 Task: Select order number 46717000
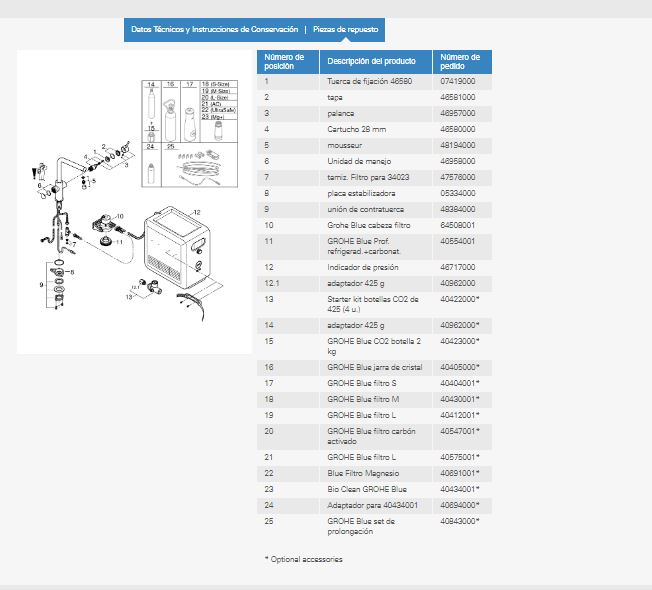[457, 268]
